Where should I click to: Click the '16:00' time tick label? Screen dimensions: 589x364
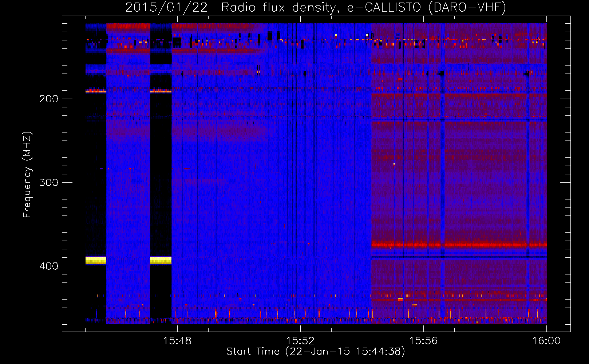pyautogui.click(x=546, y=341)
